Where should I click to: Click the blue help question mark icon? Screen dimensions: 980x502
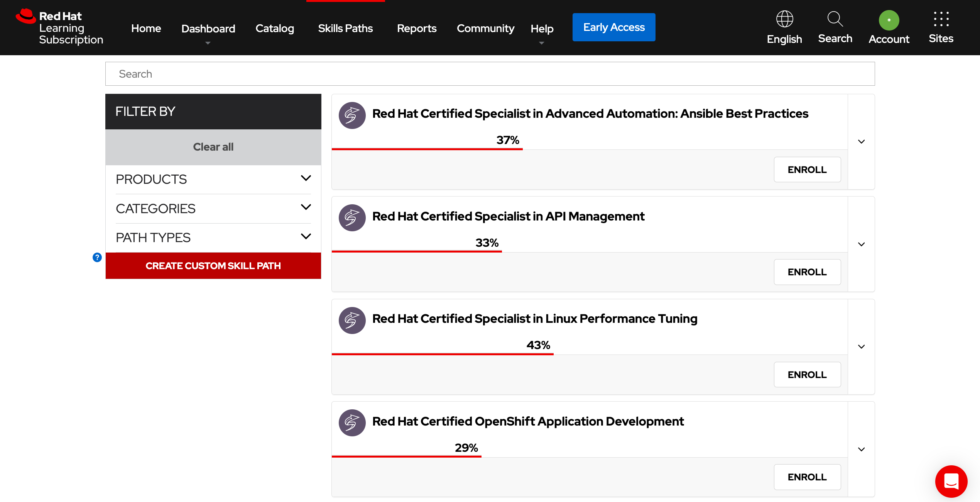97,257
